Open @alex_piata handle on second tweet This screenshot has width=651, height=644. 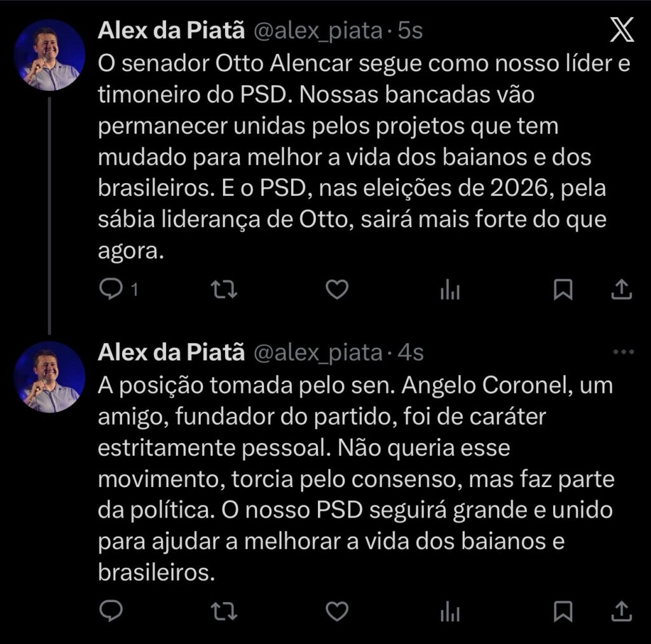tap(318, 352)
